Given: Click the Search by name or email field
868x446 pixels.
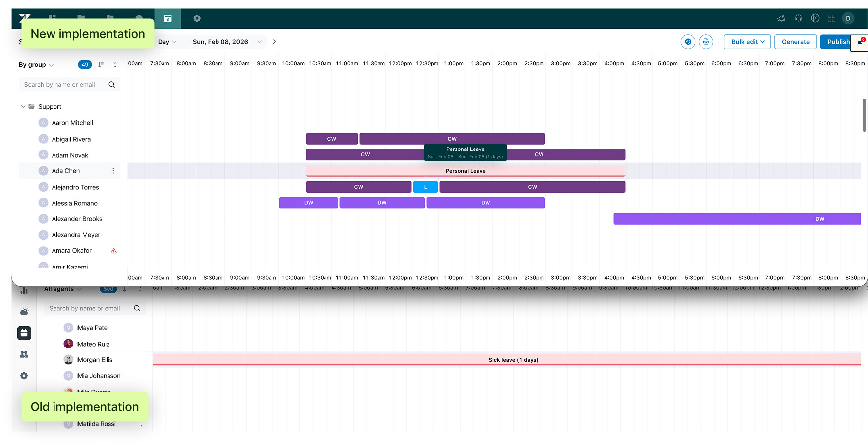Looking at the screenshot, I should 62,85.
